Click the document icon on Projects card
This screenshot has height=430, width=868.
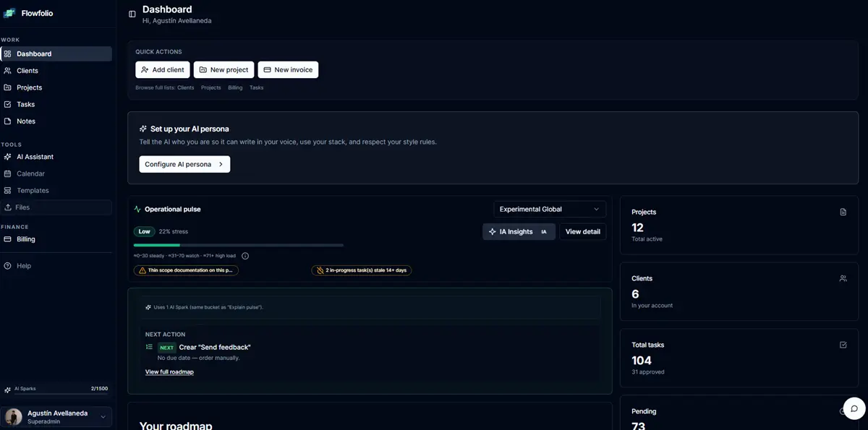pyautogui.click(x=843, y=212)
